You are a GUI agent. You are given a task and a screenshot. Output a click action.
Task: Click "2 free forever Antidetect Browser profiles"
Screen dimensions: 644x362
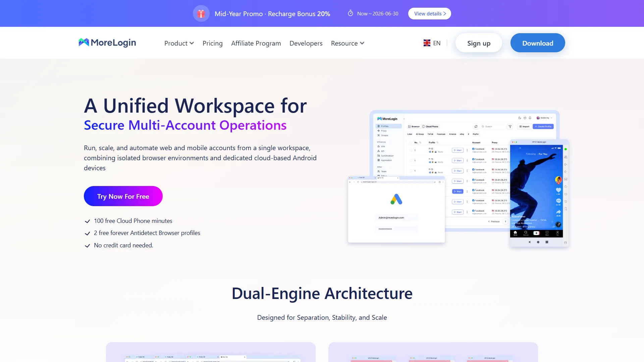pyautogui.click(x=147, y=233)
